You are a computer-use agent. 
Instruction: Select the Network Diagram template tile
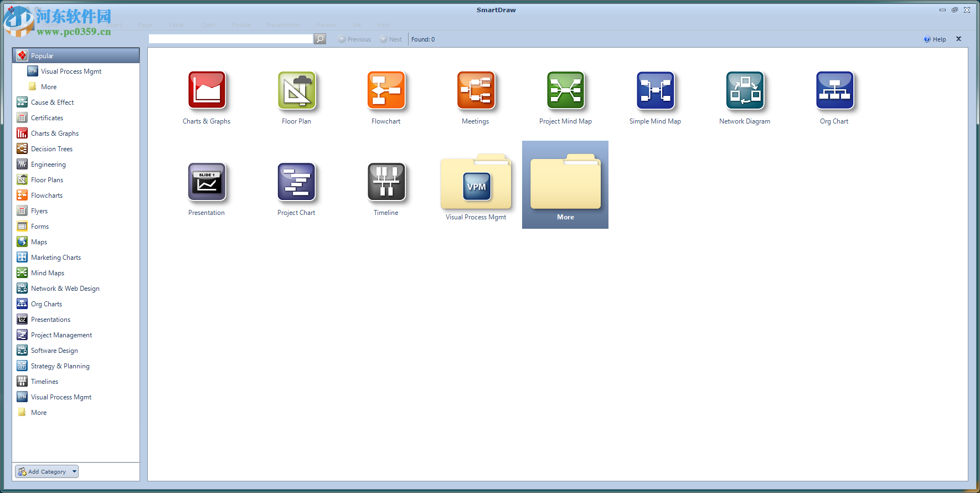coord(745,97)
